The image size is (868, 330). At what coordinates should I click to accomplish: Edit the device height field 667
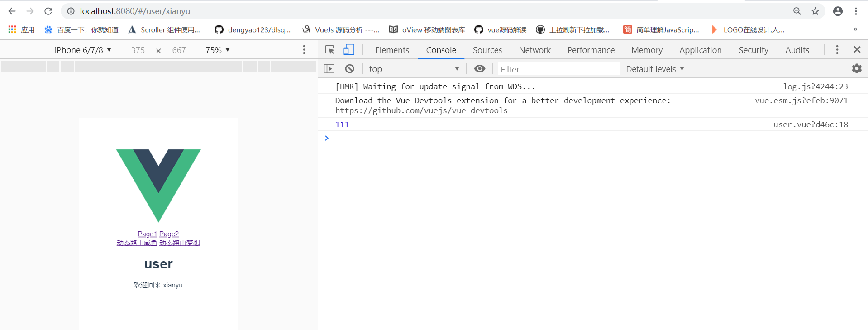(179, 50)
